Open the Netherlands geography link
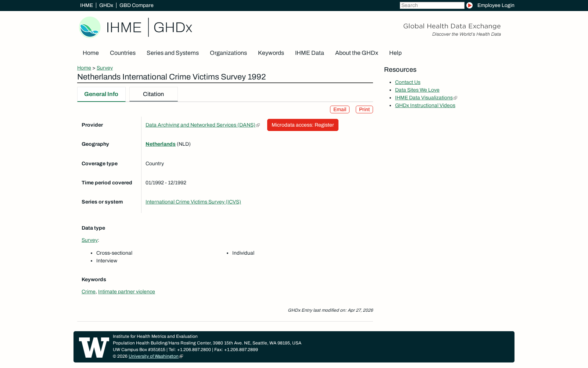This screenshot has width=588, height=368. pos(161,144)
